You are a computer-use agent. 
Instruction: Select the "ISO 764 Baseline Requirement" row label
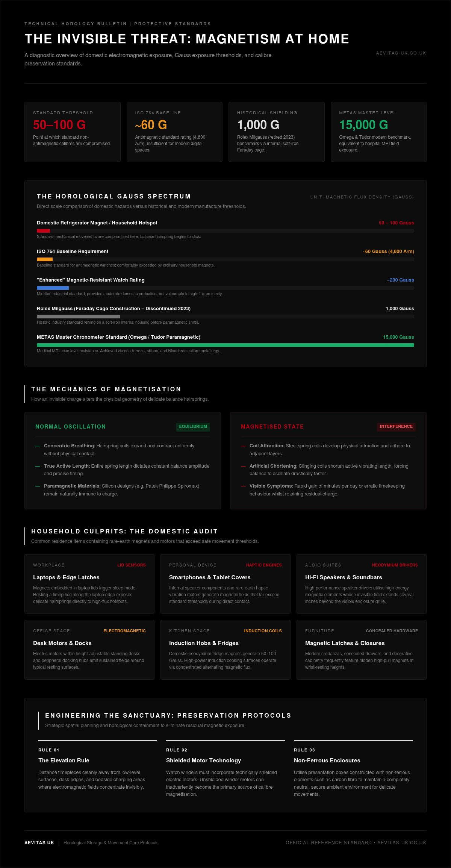tap(73, 251)
